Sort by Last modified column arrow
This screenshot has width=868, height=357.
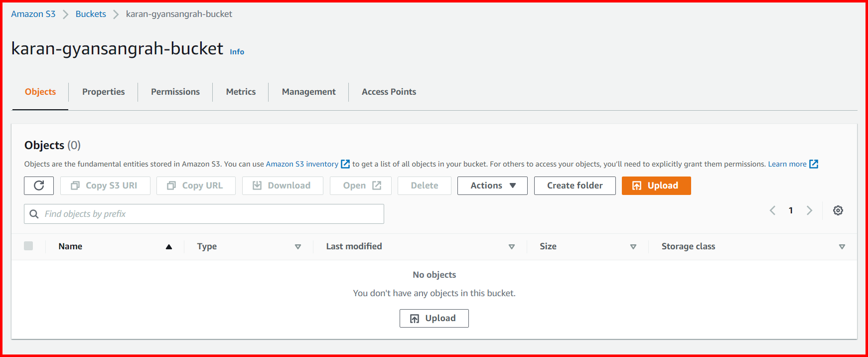tap(511, 247)
